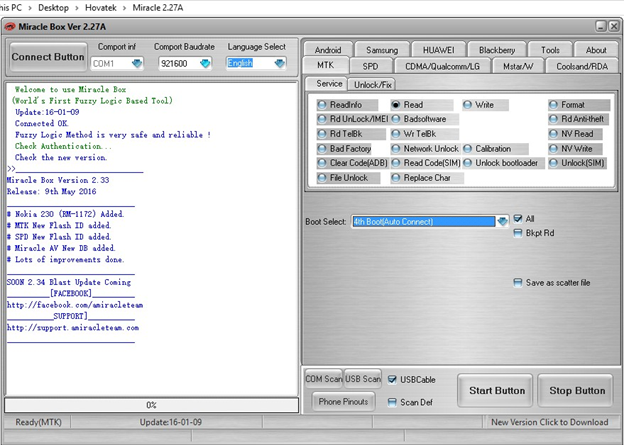The height and width of the screenshot is (445, 624).
Task: Open the Boot Select dropdown
Action: coord(502,222)
